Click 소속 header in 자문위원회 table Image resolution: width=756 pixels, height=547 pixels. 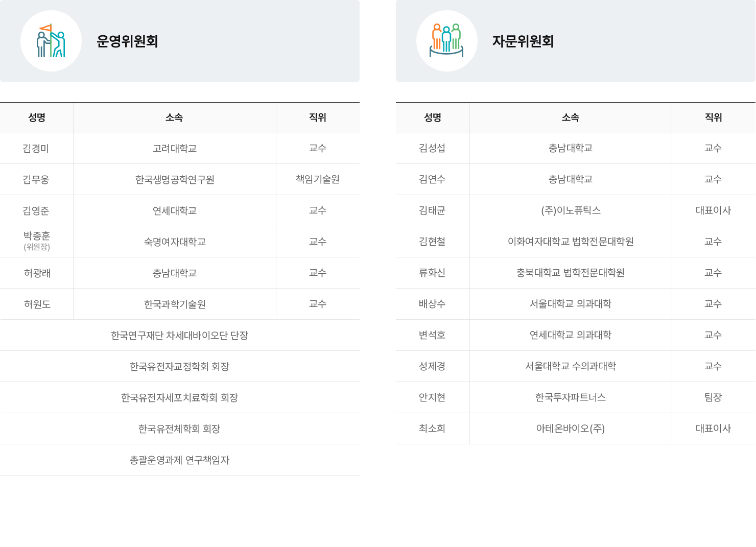(571, 117)
